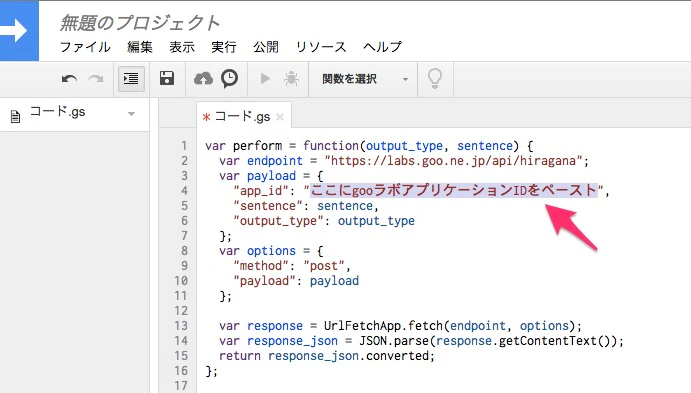This screenshot has height=393, width=691.
Task: Click return statement on line 15
Action: pos(327,356)
